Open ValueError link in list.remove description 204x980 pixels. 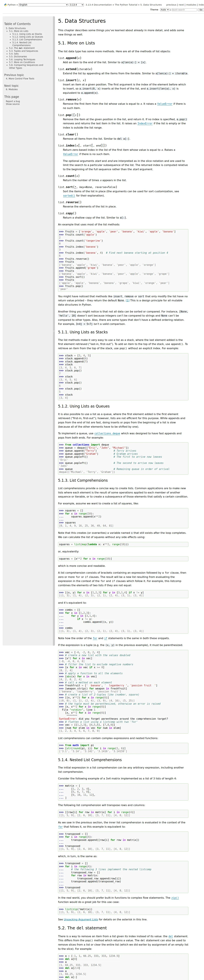[x=165, y=104]
